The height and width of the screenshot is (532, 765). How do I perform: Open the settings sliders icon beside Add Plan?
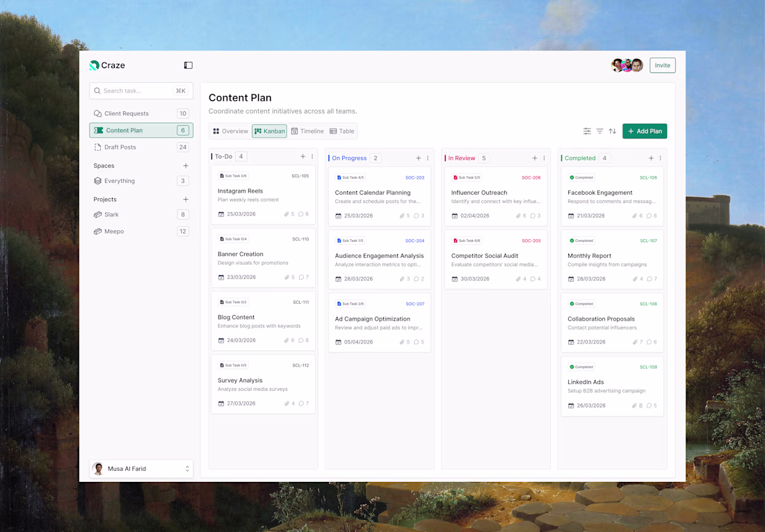click(x=587, y=131)
